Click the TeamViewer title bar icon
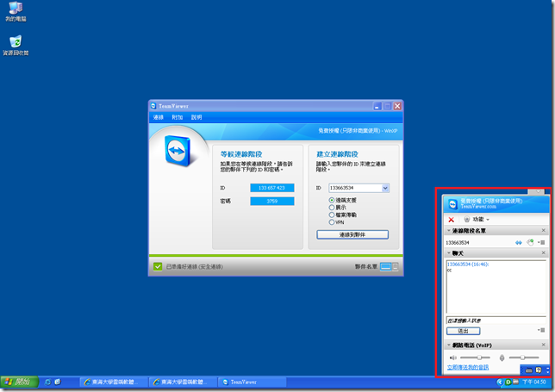 tap(153, 106)
